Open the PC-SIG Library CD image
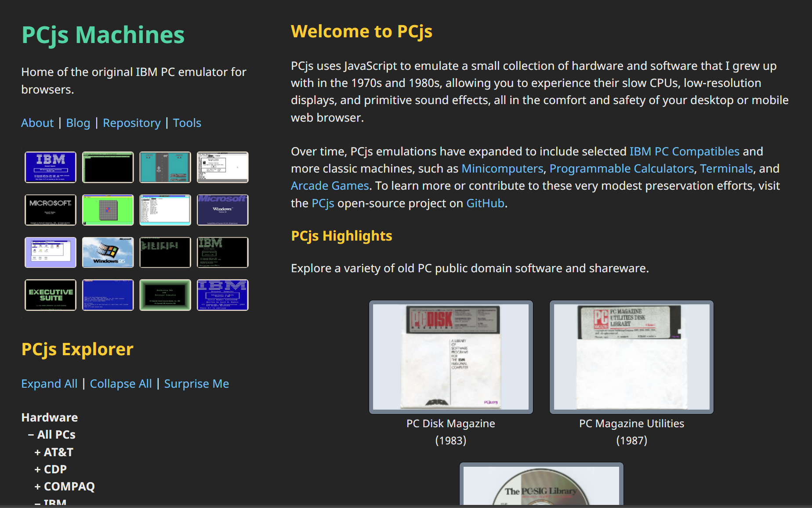 point(541,485)
